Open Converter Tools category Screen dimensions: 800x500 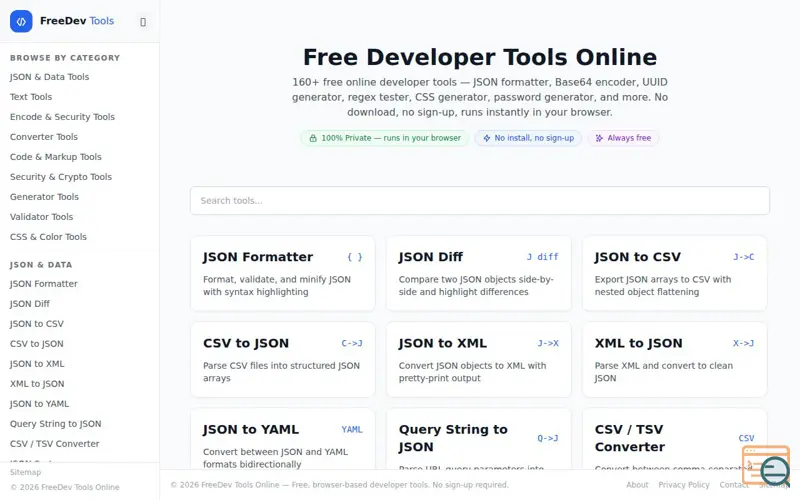44,137
